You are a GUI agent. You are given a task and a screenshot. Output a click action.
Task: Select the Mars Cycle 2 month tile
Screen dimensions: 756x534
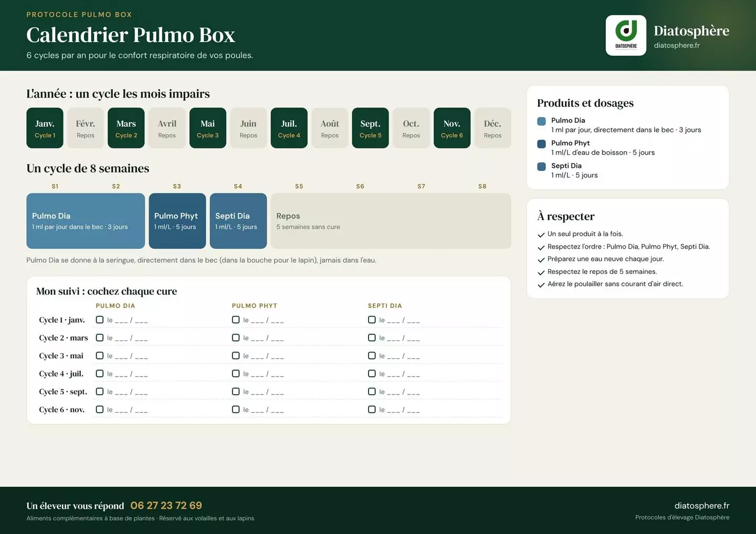tap(126, 128)
